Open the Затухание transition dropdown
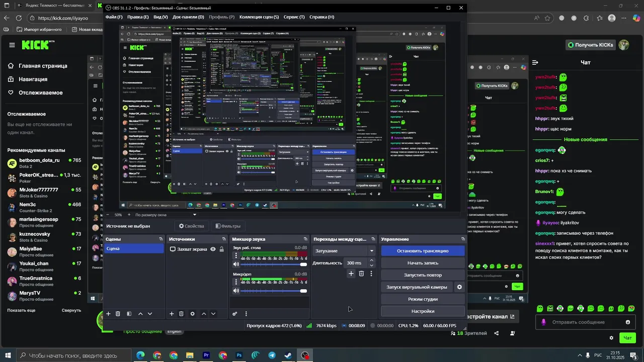The width and height of the screenshot is (644, 362). [x=344, y=251]
